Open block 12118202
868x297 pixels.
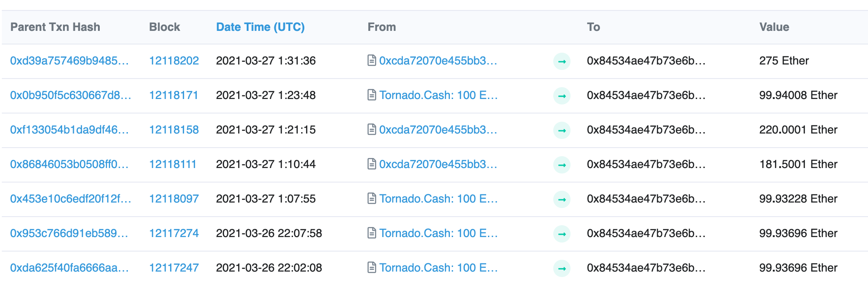174,61
